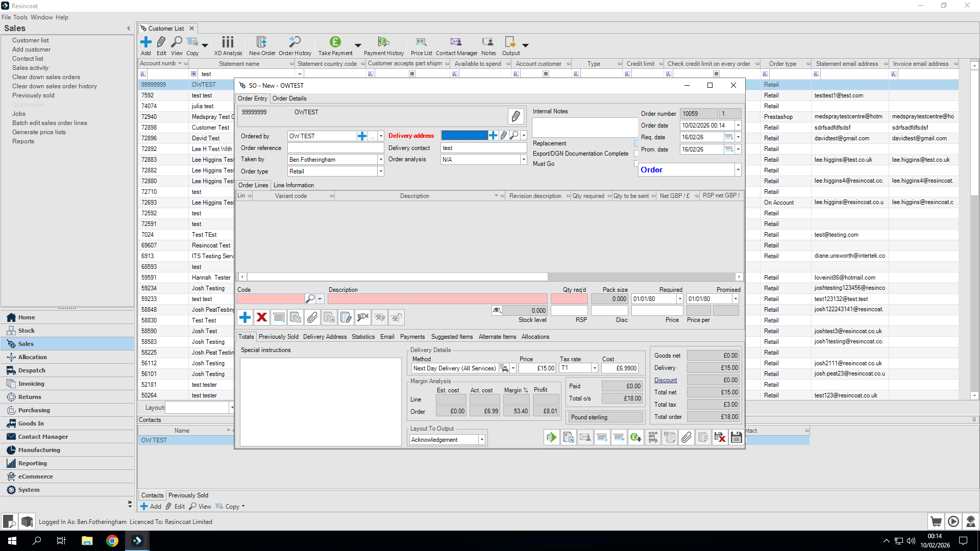This screenshot has width=980, height=551.
Task: Open the Layout To Output Acknowledgement dropdown
Action: (481, 440)
